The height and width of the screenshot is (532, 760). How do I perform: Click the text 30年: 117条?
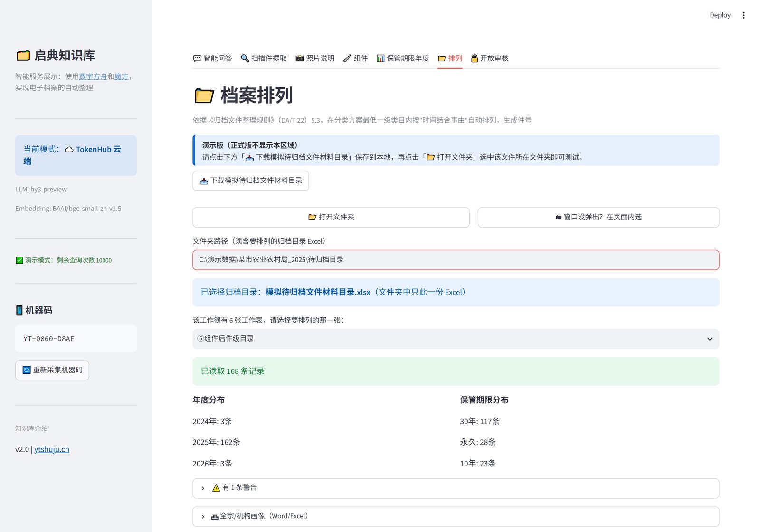tap(480, 421)
